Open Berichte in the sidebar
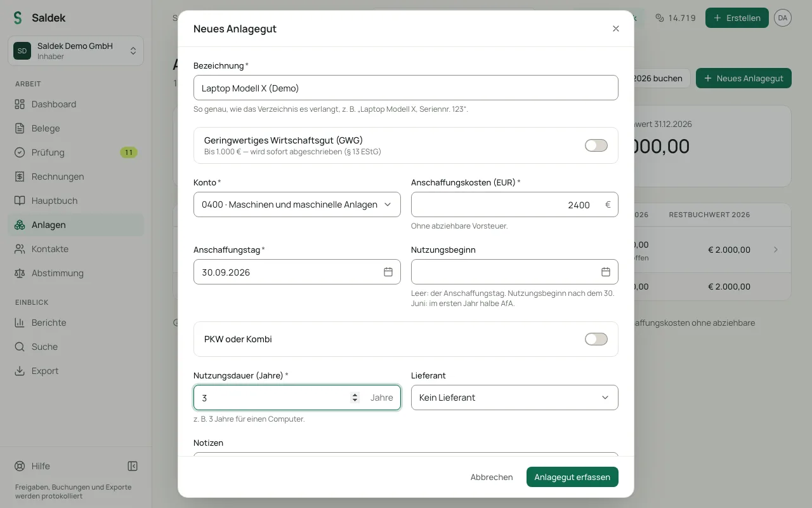812x508 pixels. tap(75, 323)
